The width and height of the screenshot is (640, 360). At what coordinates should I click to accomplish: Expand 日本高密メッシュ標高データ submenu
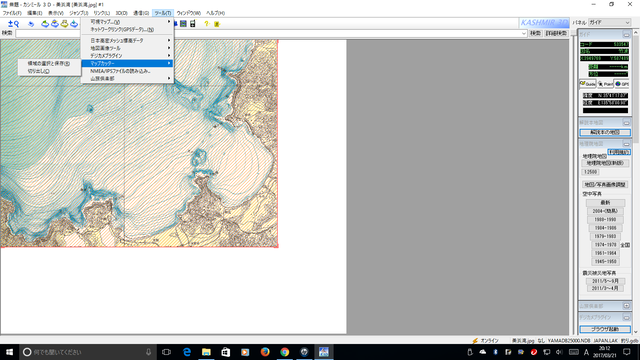[x=127, y=40]
